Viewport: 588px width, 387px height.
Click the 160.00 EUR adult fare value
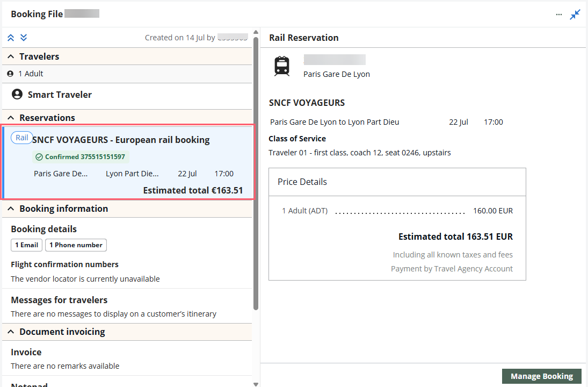click(493, 211)
